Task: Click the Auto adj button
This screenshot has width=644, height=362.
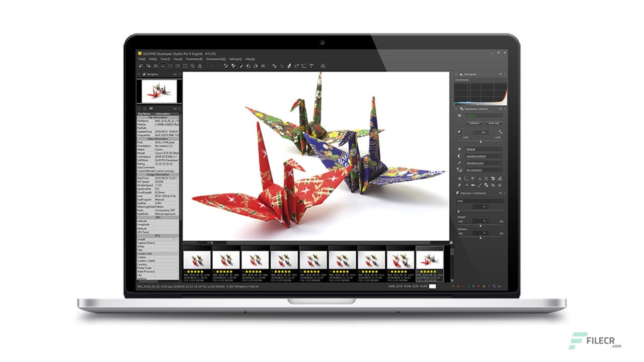Action: [494, 123]
